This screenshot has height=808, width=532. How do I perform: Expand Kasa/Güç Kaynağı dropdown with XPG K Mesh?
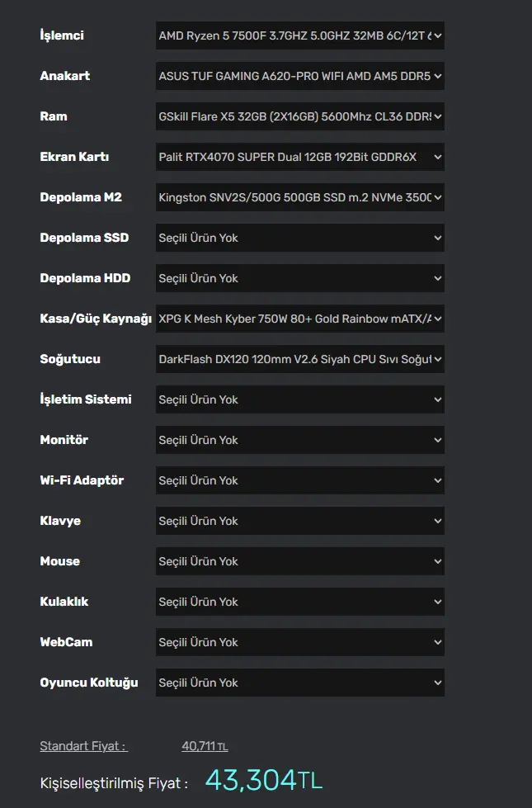(299, 319)
